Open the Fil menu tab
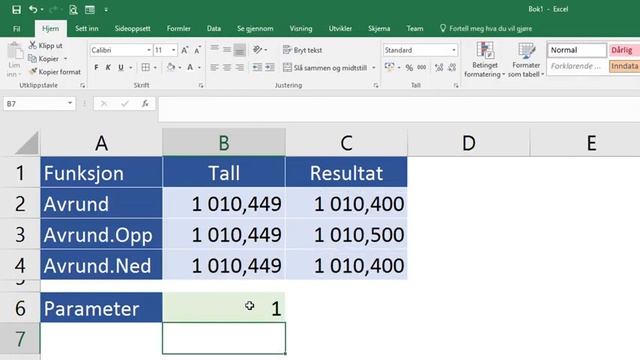This screenshot has height=360, width=640. click(x=16, y=29)
